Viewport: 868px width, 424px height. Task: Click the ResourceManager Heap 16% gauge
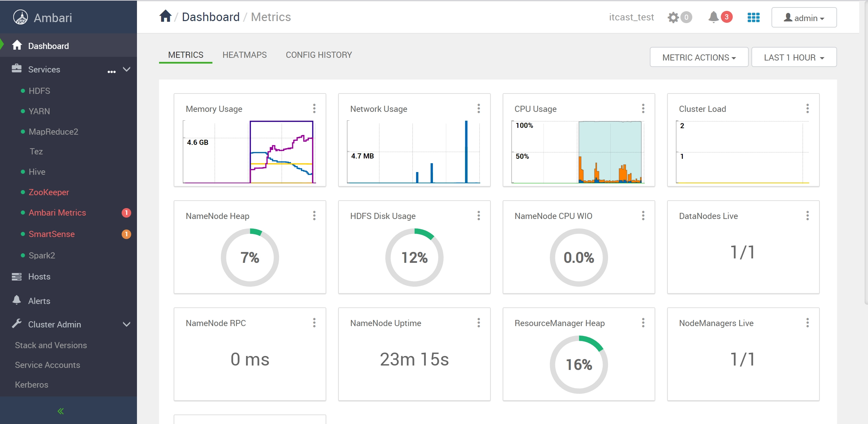pos(579,364)
